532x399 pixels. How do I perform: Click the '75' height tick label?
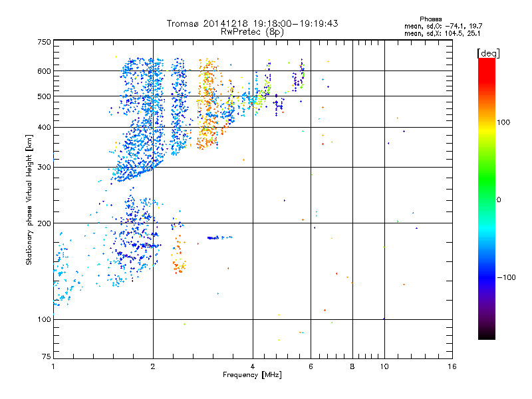pyautogui.click(x=47, y=356)
